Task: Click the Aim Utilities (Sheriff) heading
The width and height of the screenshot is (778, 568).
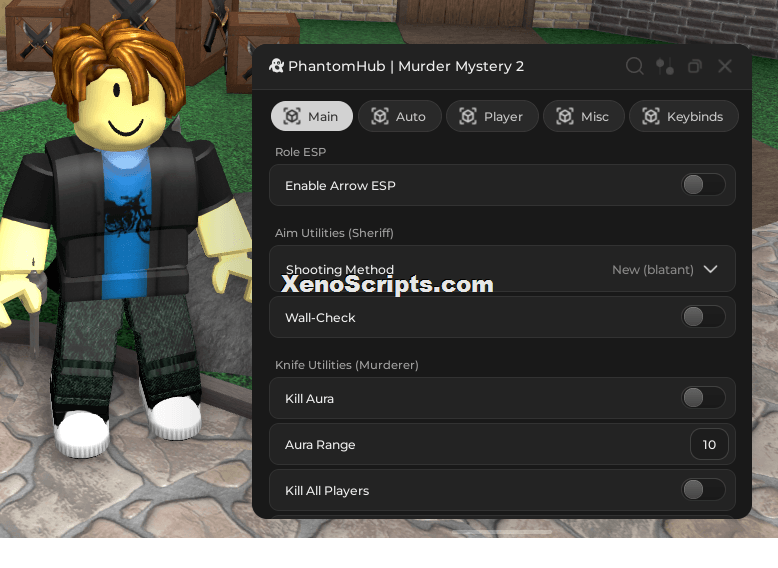Action: point(334,233)
